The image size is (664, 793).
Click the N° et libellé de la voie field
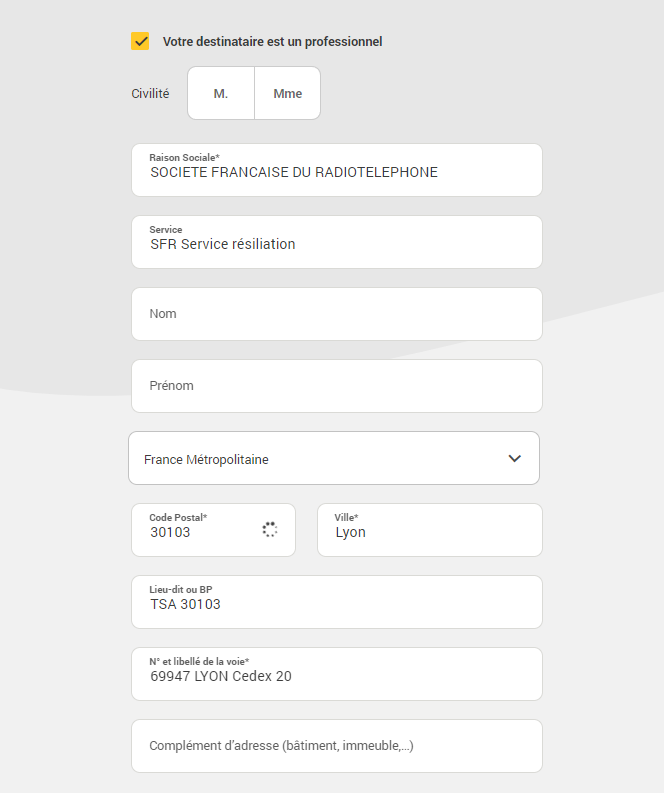(336, 675)
